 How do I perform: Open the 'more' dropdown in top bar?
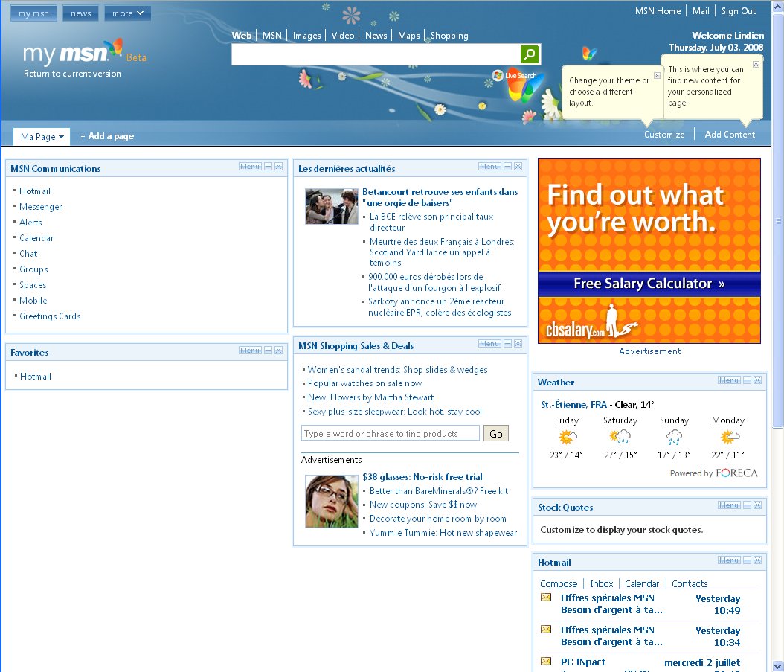(x=127, y=13)
